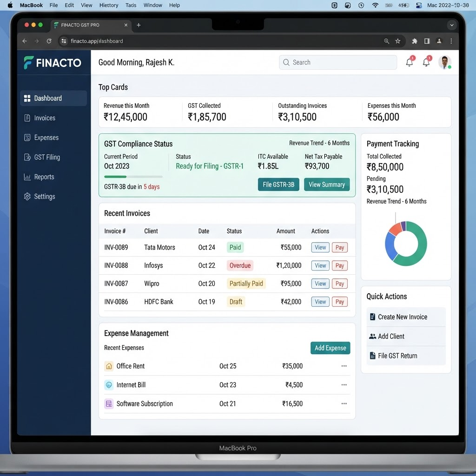476x476 pixels.
Task: Click the File GSTR-3B button
Action: click(278, 185)
